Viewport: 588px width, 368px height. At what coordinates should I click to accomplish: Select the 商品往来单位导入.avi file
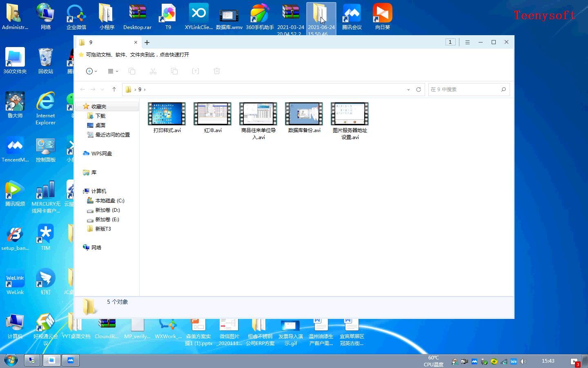[x=258, y=121]
